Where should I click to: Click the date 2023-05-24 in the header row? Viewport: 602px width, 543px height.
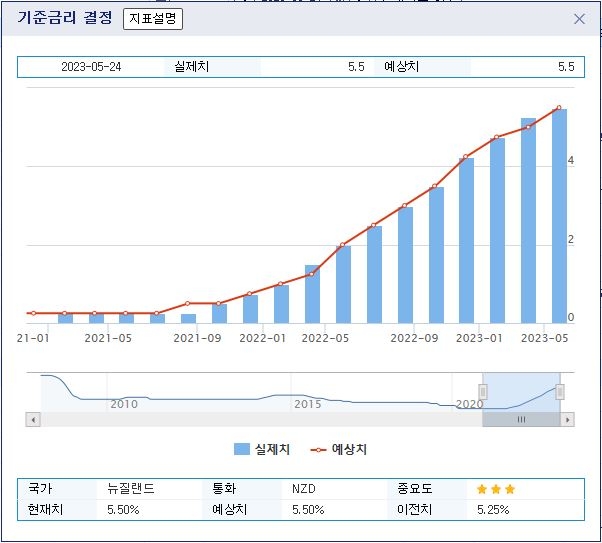(x=91, y=67)
